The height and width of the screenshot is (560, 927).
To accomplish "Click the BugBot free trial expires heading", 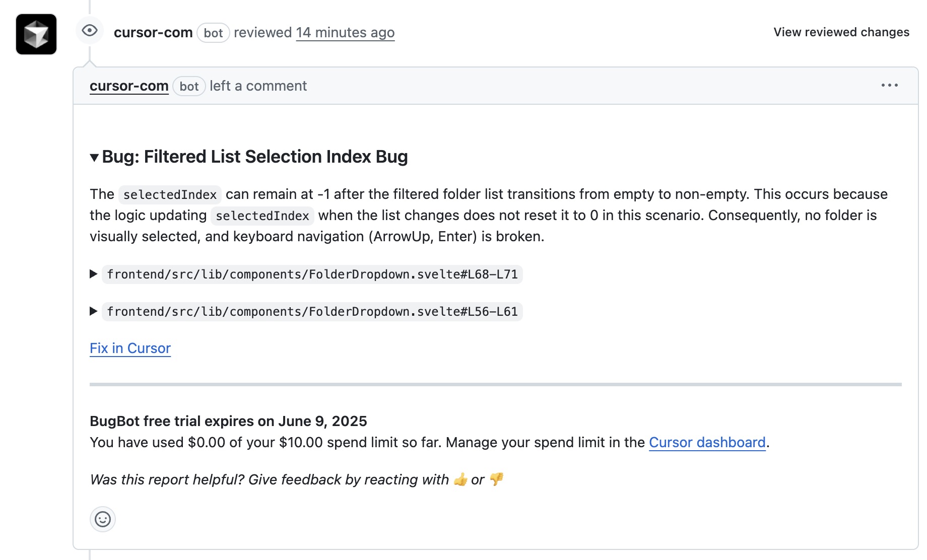I will (228, 421).
